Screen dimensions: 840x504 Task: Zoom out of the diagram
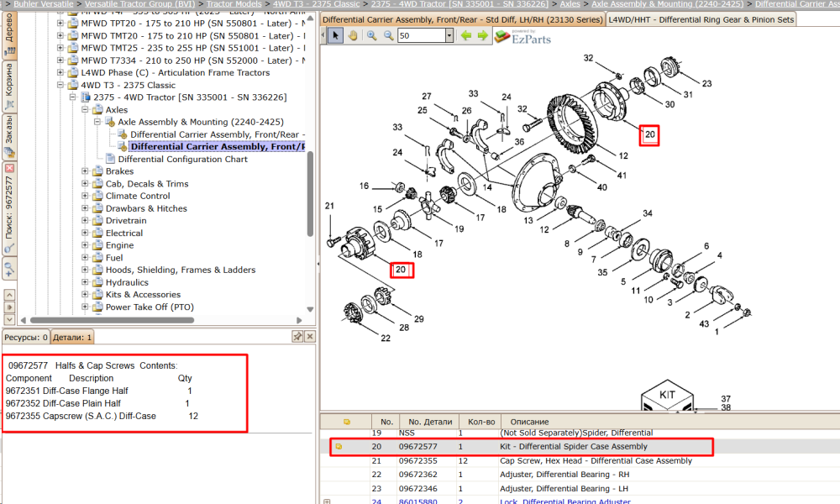coord(388,36)
